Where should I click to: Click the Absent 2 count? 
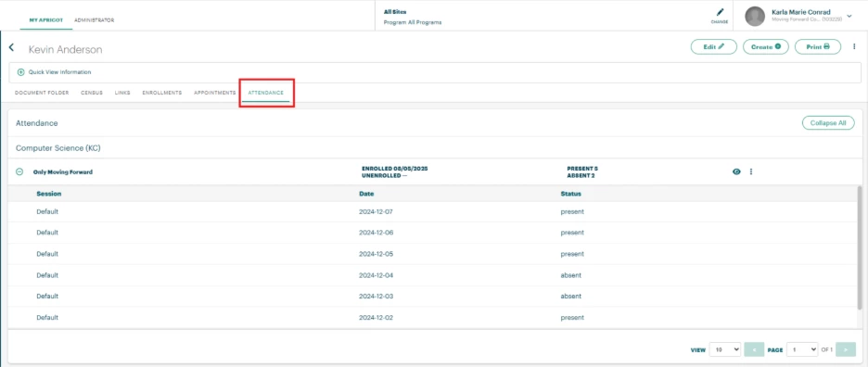coord(581,175)
